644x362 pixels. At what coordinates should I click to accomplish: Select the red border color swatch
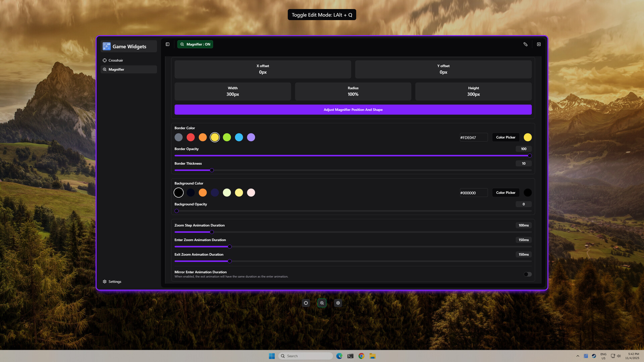pyautogui.click(x=191, y=137)
